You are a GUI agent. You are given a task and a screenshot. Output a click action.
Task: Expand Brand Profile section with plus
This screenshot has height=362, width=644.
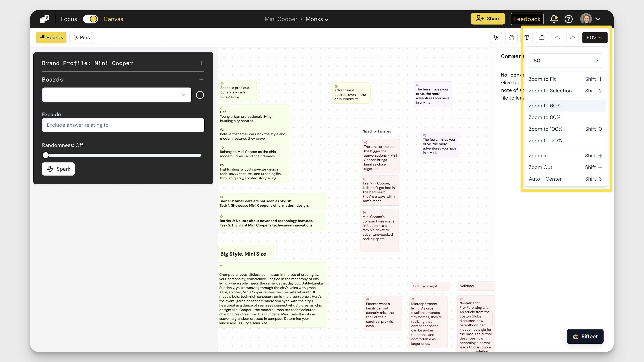(x=201, y=63)
